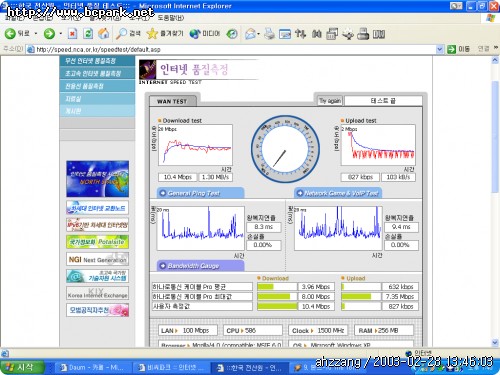Screen dimensions: 500x375
Task: Click the page scrollbar down arrow
Action: [x=495, y=343]
